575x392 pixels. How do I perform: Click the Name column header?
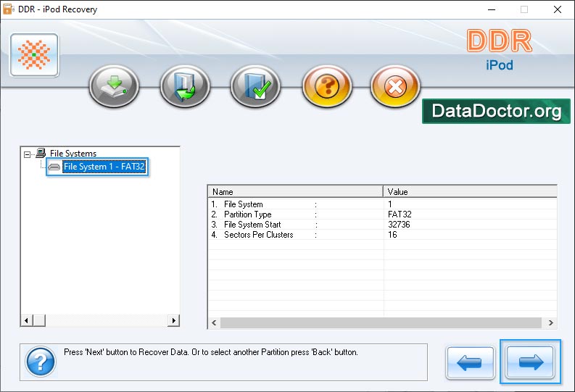point(296,191)
